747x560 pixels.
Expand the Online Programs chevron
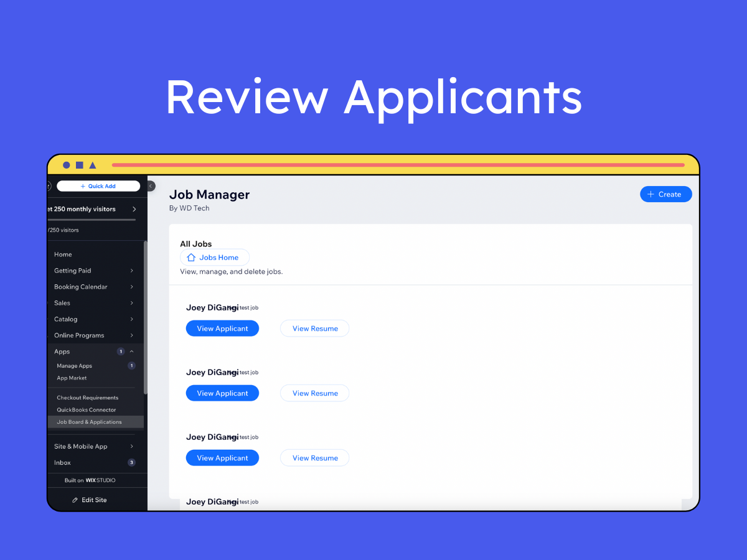pyautogui.click(x=132, y=335)
